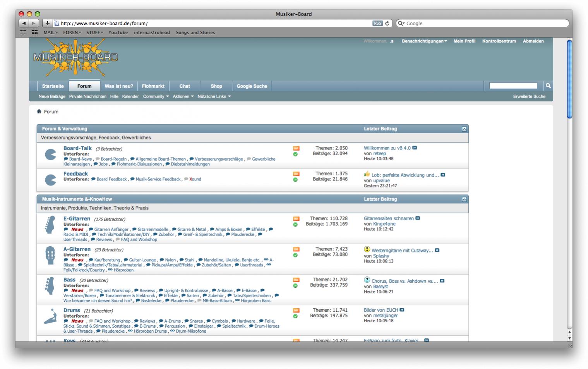Open STUFF bookmarks folder dropdown
The height and width of the screenshot is (369, 588).
95,33
